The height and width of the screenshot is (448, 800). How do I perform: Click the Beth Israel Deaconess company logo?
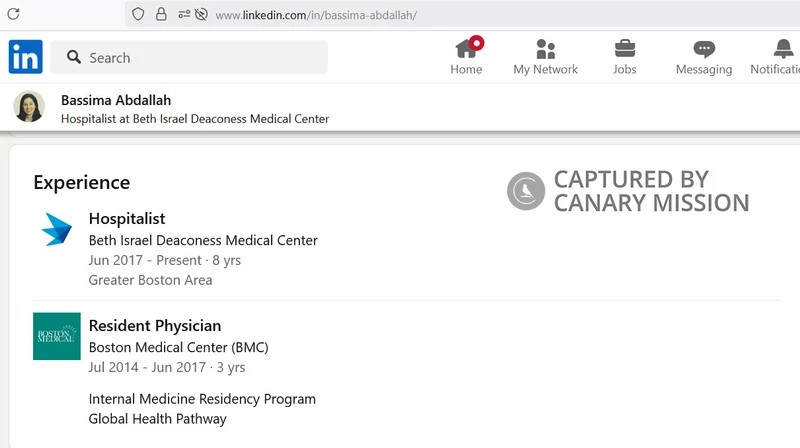point(57,230)
